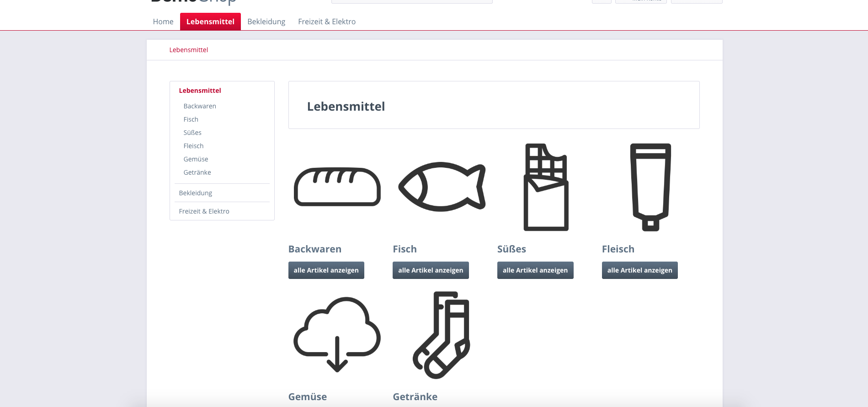This screenshot has height=407, width=868.
Task: Click the cloud download Gemüse icon
Action: click(337, 334)
